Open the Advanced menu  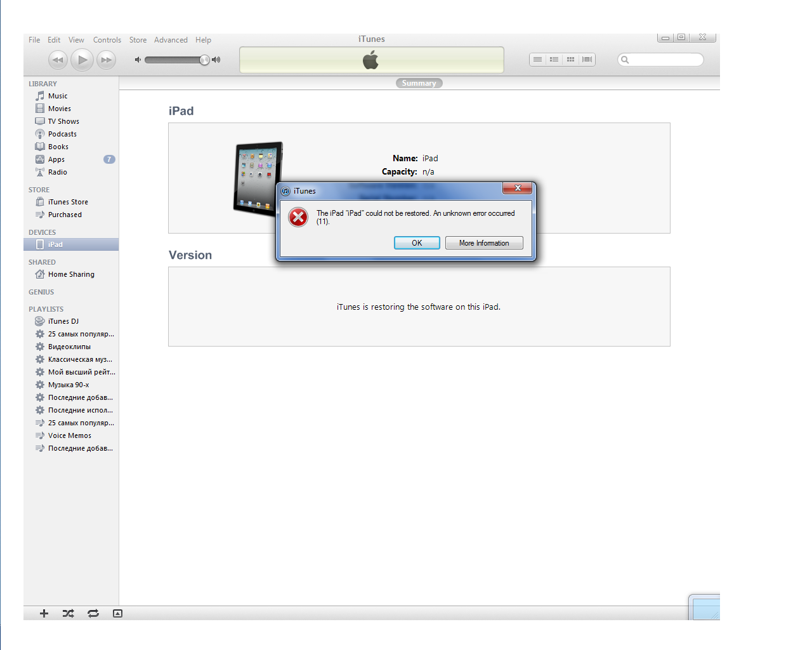(171, 40)
